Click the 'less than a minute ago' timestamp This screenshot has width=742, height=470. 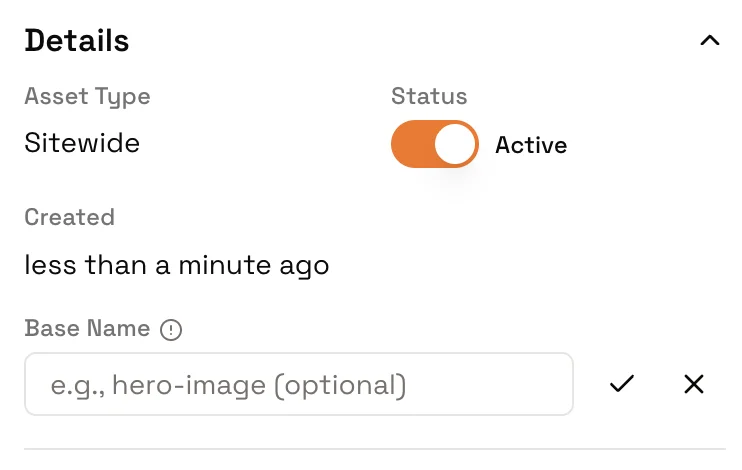pyautogui.click(x=177, y=266)
